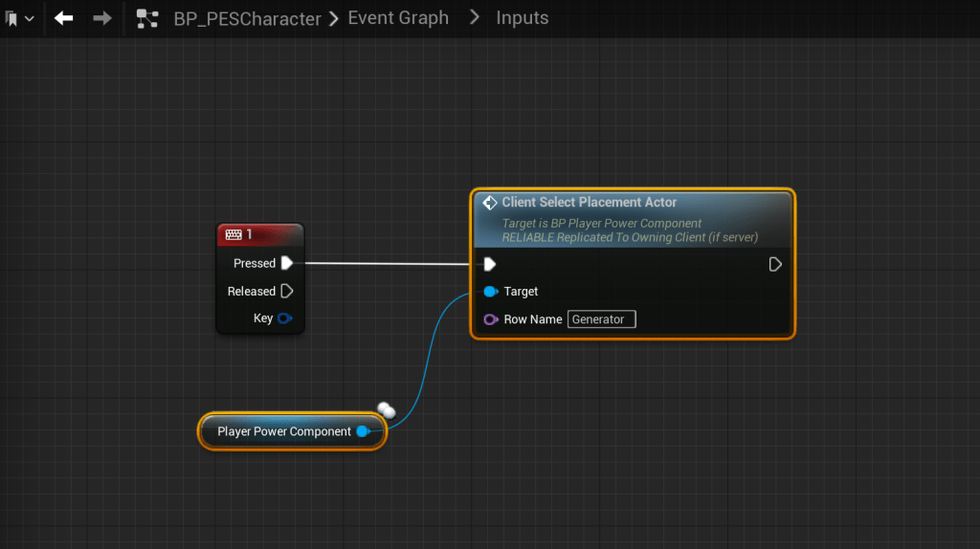Viewport: 980px width, 549px height.
Task: Click the input execution pin on Client Select node
Action: pos(490,264)
